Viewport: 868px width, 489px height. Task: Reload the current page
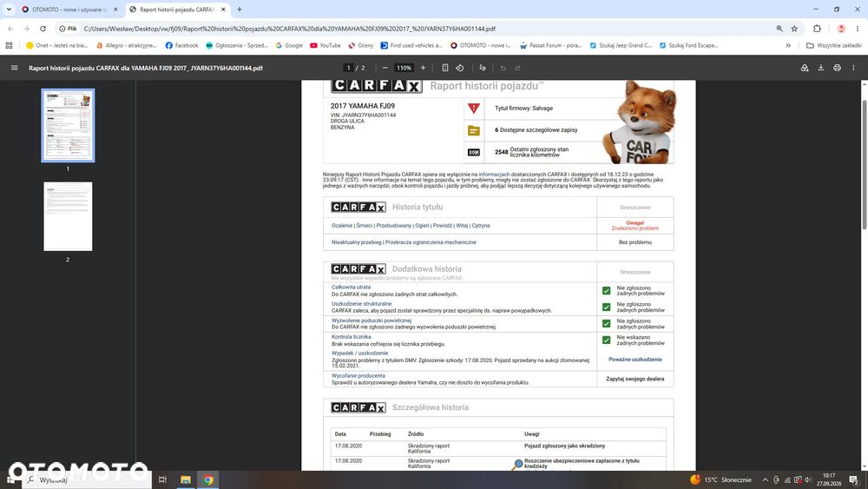[x=43, y=29]
